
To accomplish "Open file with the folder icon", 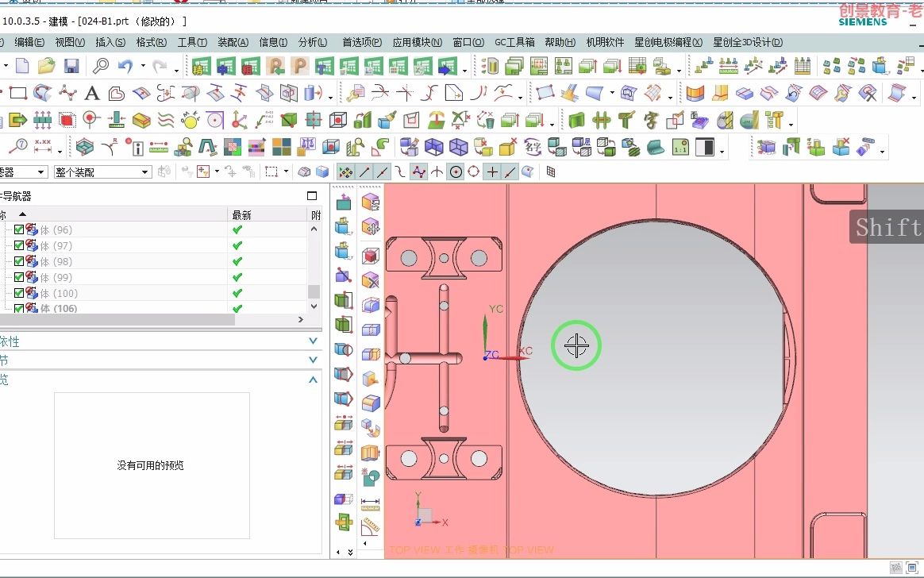I will [x=47, y=66].
